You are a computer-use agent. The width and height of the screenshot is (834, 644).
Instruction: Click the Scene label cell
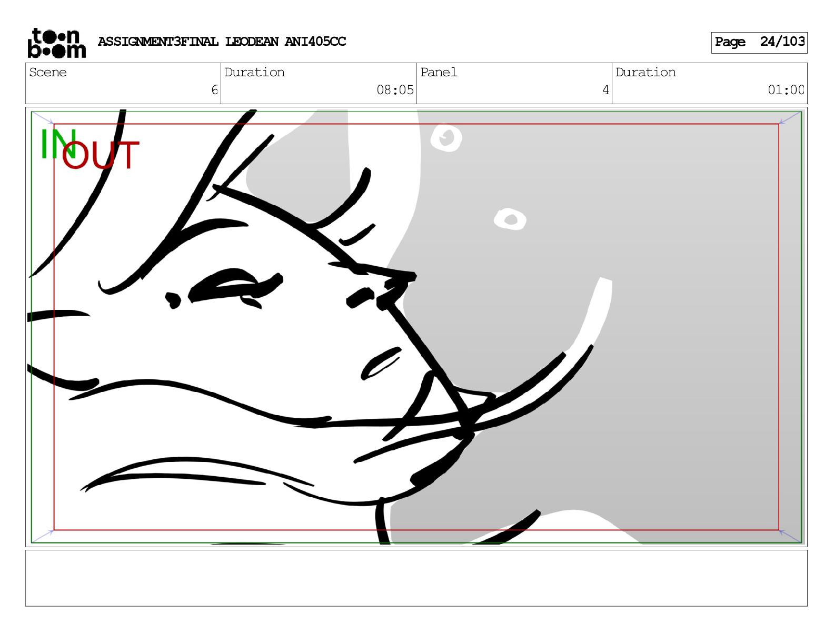[x=123, y=83]
